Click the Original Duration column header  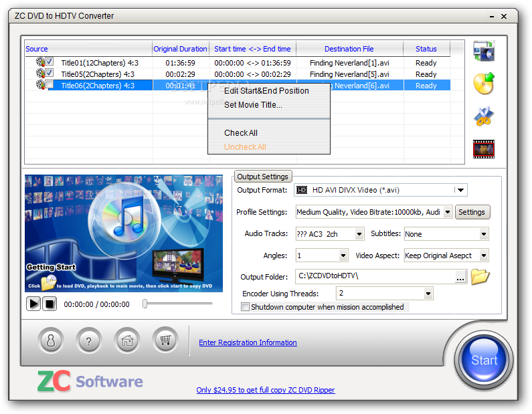pos(180,49)
